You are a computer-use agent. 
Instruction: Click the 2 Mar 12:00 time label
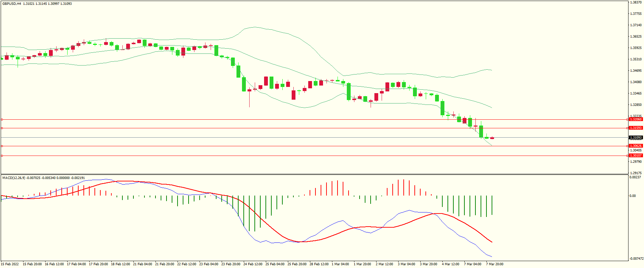pos(384,264)
